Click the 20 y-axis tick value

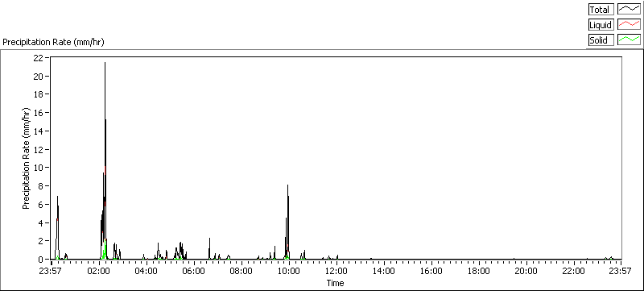[38, 76]
